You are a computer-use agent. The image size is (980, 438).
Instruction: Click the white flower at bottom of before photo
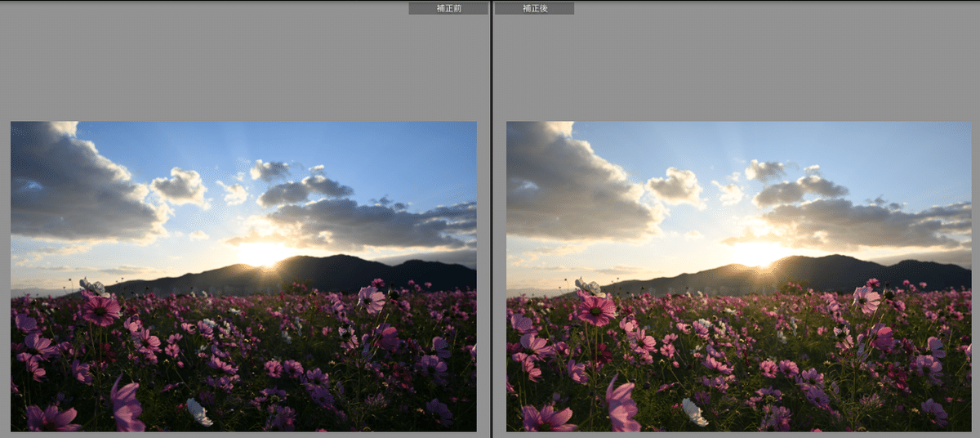(198, 411)
